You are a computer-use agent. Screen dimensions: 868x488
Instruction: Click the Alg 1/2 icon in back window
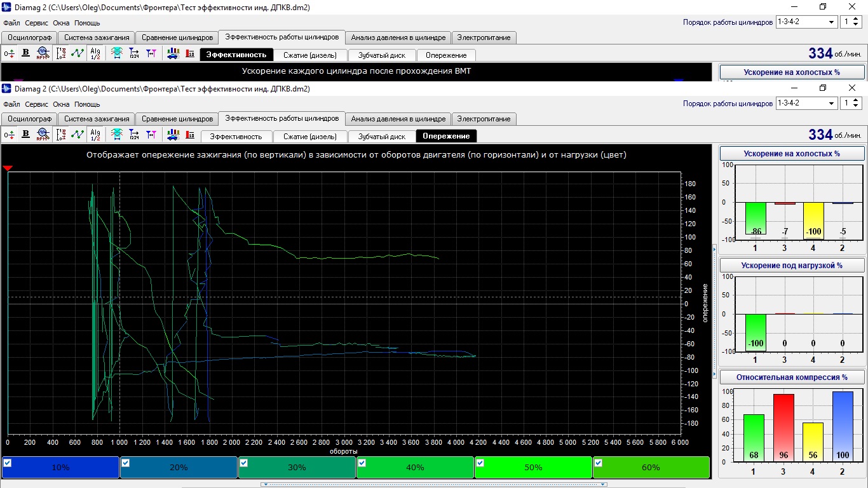(95, 53)
